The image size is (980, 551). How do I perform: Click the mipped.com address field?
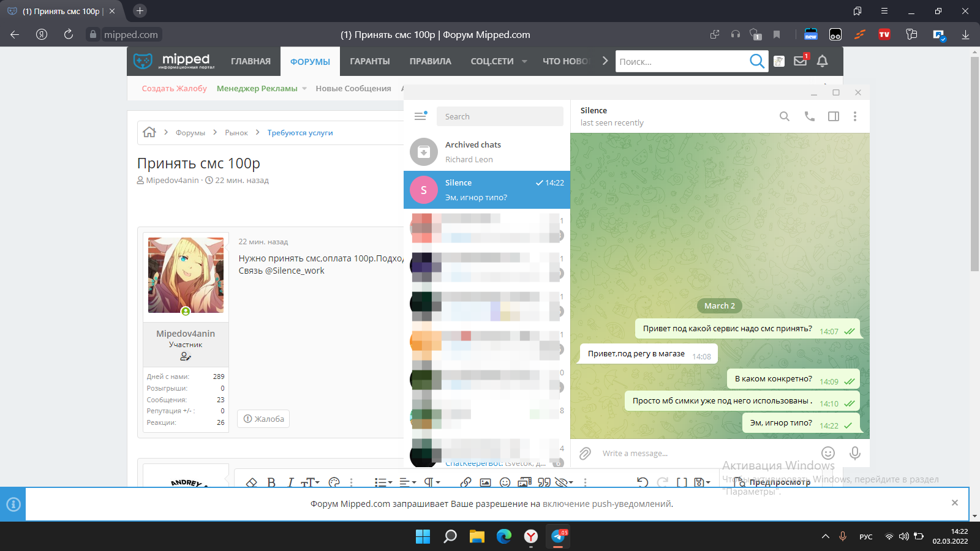pos(130,35)
